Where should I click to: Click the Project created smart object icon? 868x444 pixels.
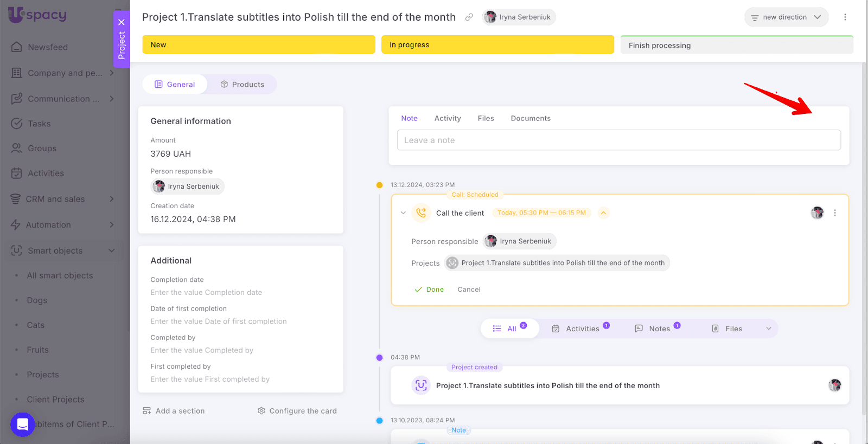click(421, 385)
